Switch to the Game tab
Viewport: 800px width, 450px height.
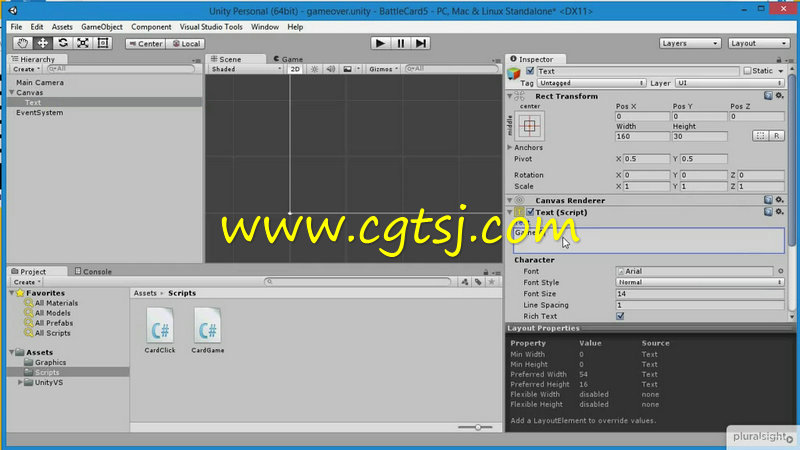pos(288,59)
